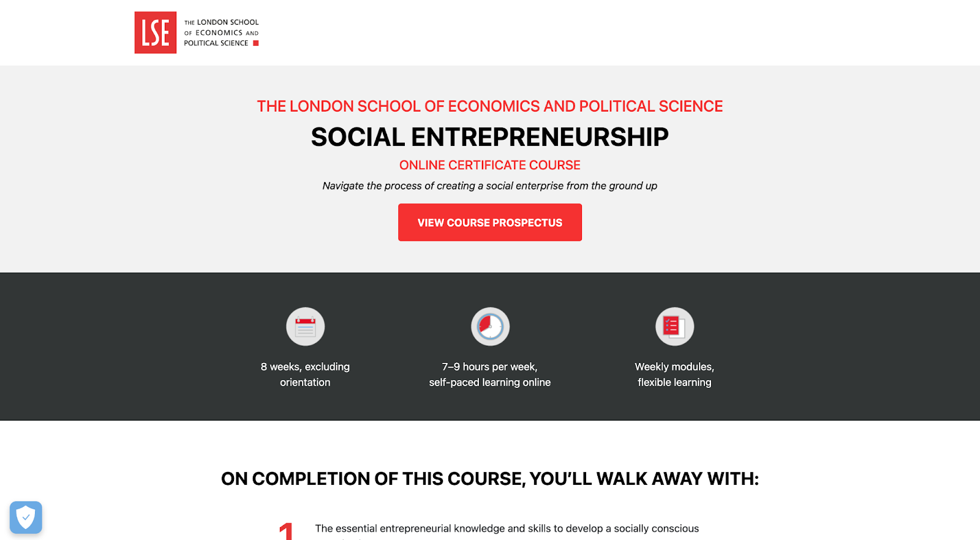
Task: Click the red LSE logo square
Action: coord(156,32)
